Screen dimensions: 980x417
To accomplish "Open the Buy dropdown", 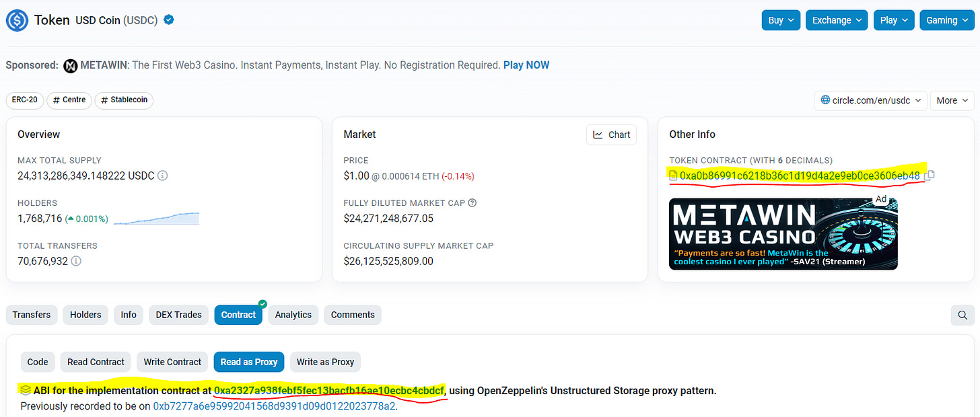I will click(x=781, y=20).
